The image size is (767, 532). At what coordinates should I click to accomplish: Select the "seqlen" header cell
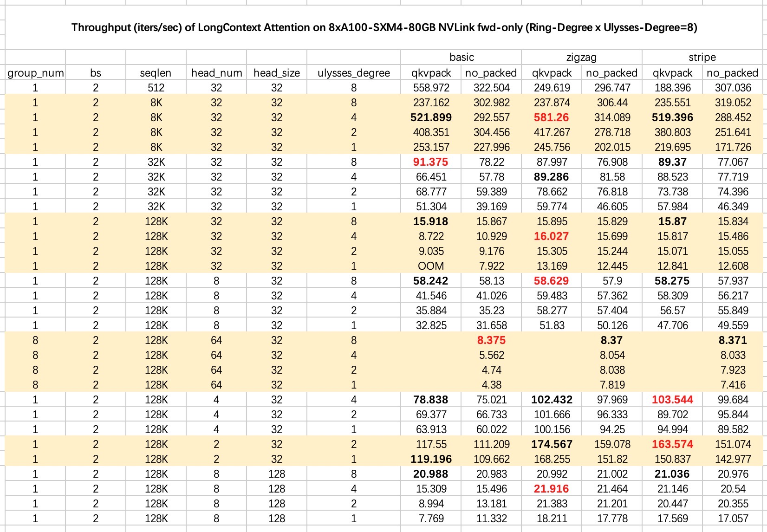(x=156, y=73)
